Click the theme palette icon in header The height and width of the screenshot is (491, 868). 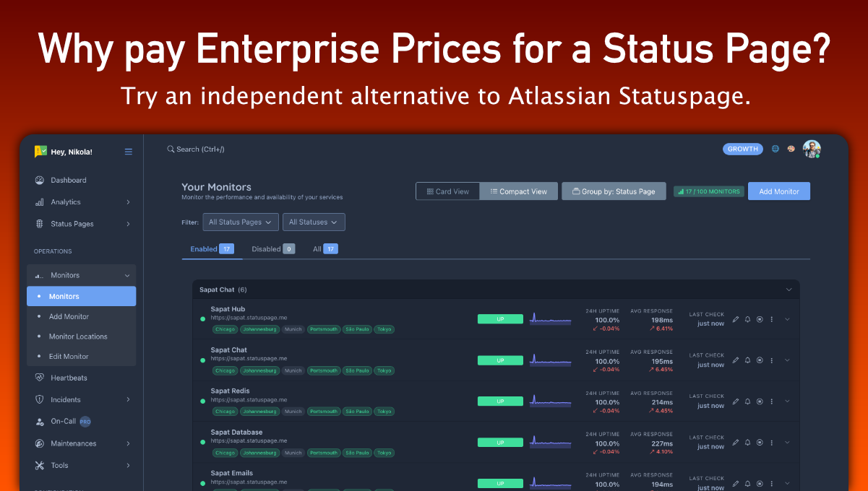pos(791,149)
